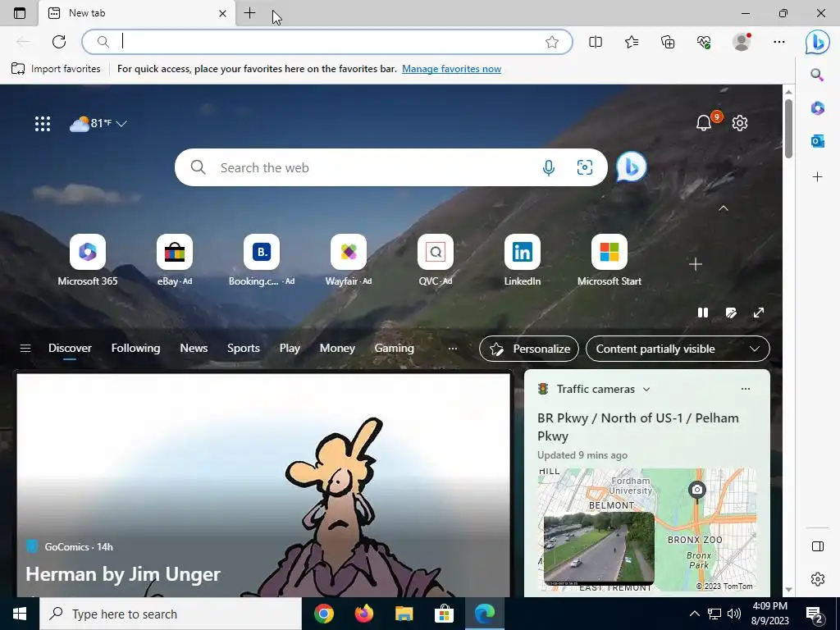Open a new tab with plus button
The height and width of the screenshot is (630, 840).
pyautogui.click(x=249, y=13)
